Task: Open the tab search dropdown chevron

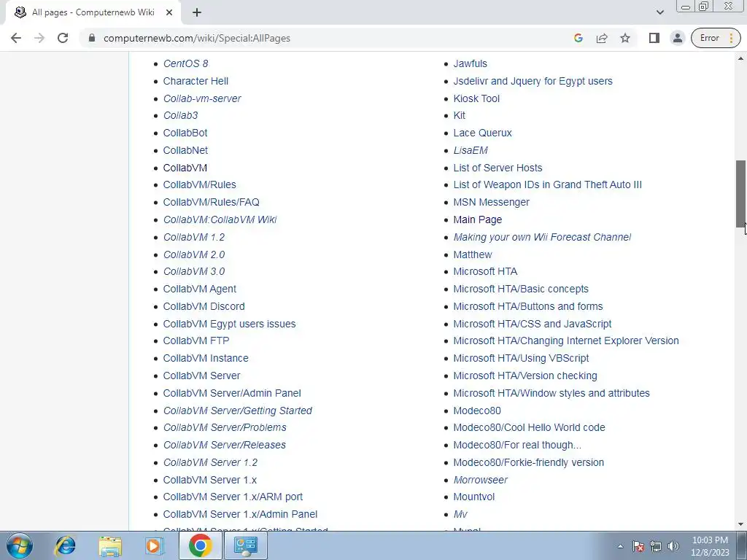Action: pos(659,12)
